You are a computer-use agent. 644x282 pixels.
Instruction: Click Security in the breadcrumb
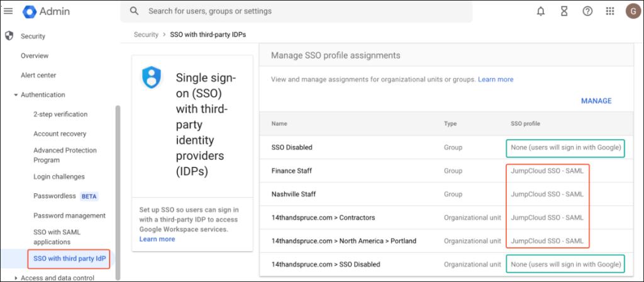point(146,35)
